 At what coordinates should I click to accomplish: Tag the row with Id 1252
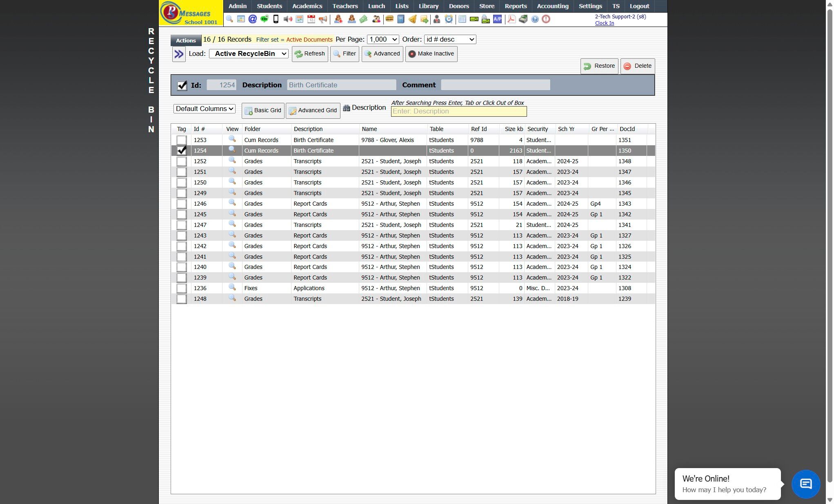click(x=182, y=161)
